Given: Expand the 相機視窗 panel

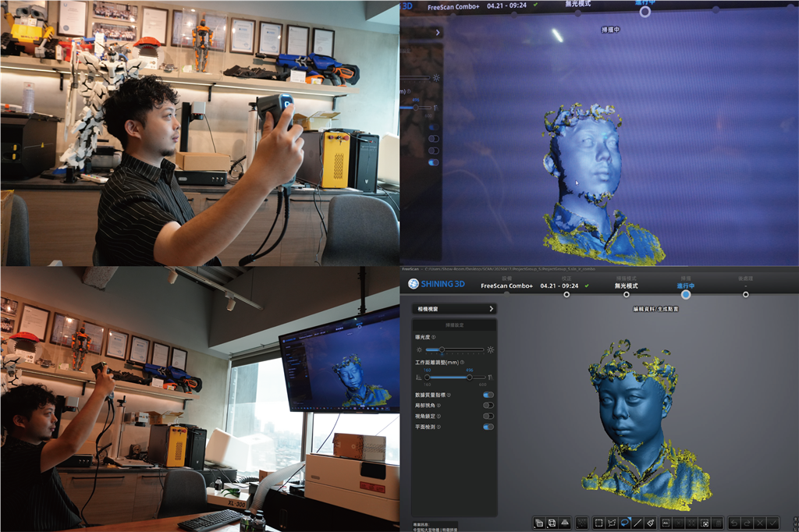Looking at the screenshot, I should (454, 309).
